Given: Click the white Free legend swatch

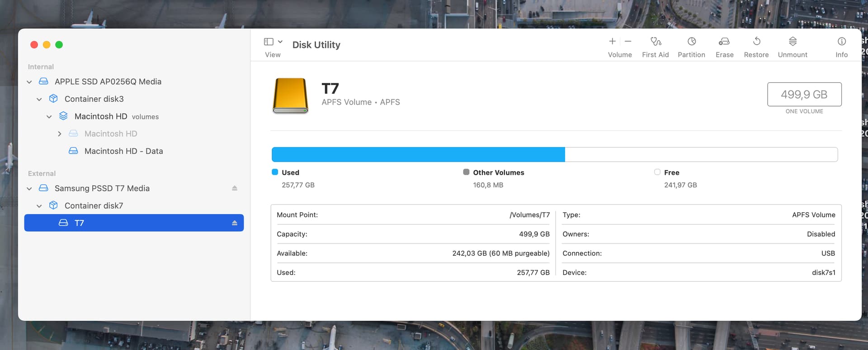Looking at the screenshot, I should (657, 172).
